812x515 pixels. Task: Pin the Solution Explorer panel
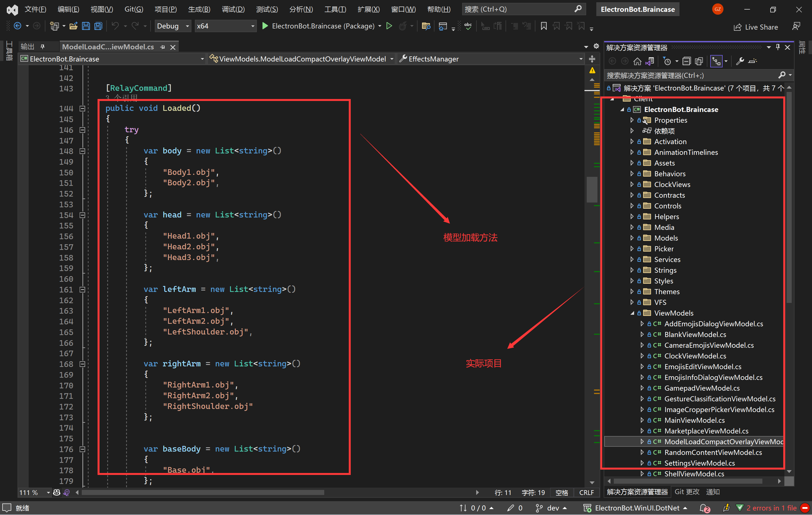point(778,47)
